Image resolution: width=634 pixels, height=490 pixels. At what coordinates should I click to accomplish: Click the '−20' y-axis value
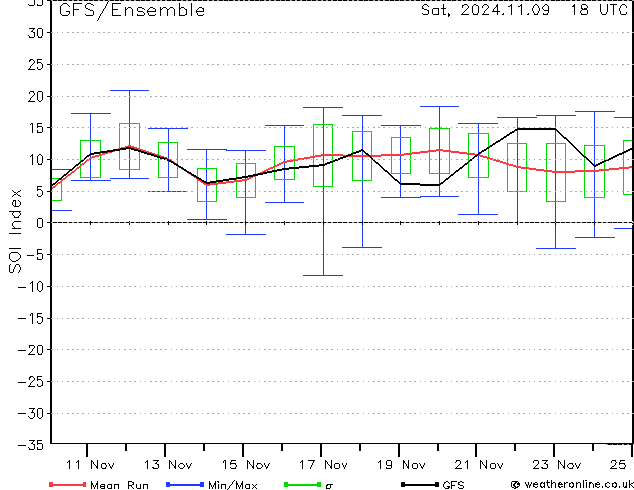tap(30, 350)
